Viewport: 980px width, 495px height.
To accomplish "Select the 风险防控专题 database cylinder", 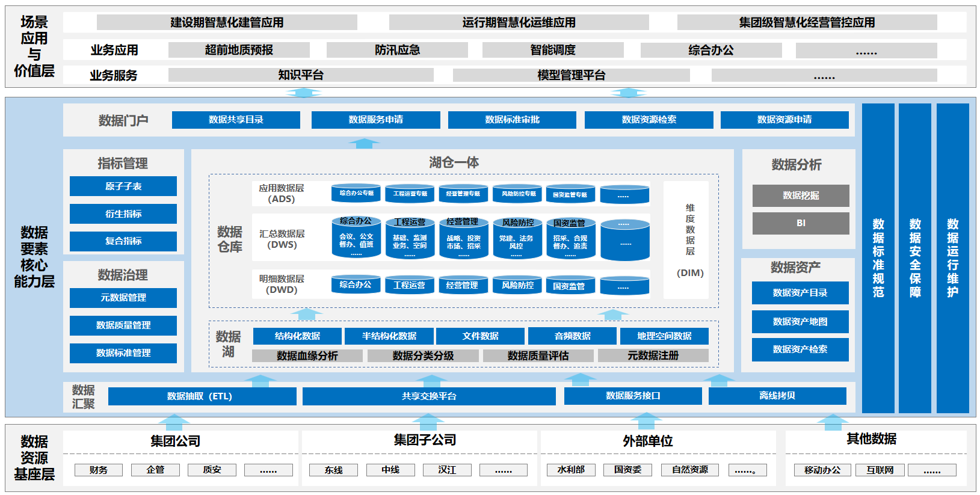I will point(517,194).
